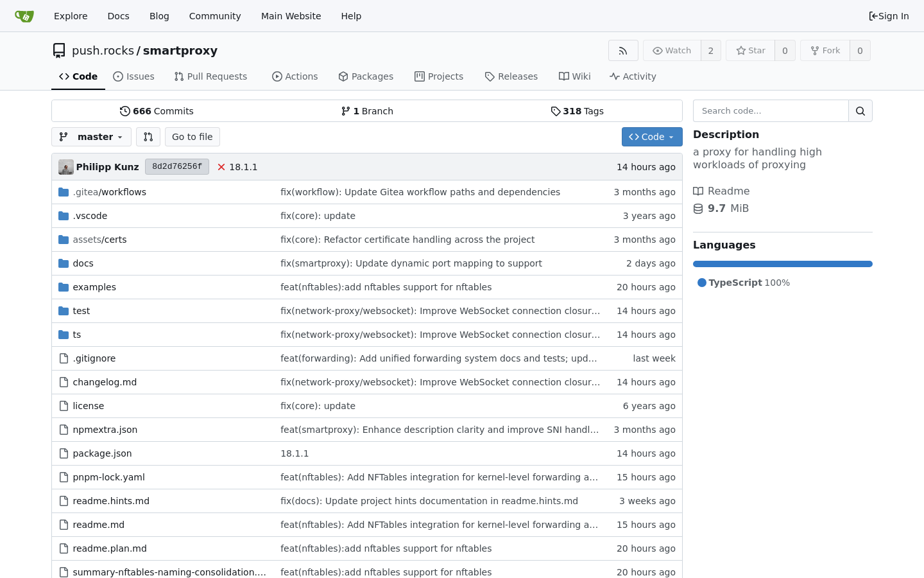Open the Main Website menu item
924x578 pixels.
tap(291, 16)
